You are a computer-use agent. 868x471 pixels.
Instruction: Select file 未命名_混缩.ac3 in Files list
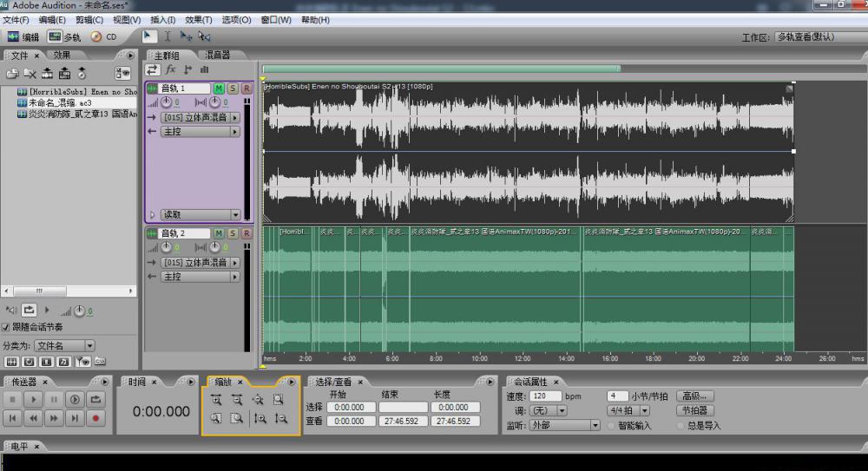pos(60,103)
